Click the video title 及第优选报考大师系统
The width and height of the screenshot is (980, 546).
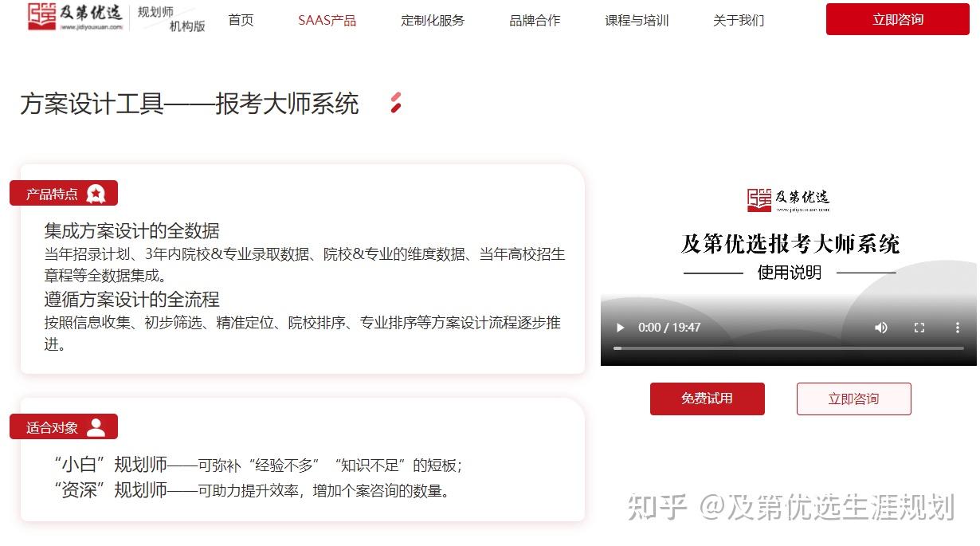(790, 244)
